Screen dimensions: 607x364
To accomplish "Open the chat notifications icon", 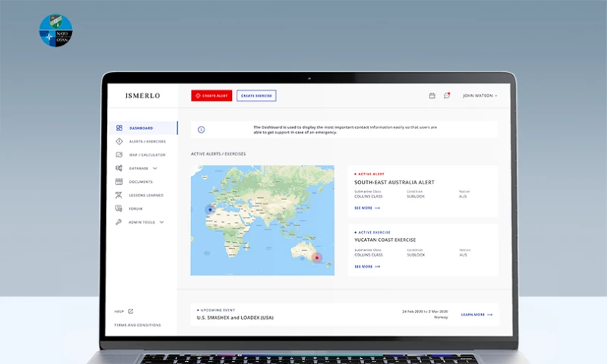I will pos(447,95).
